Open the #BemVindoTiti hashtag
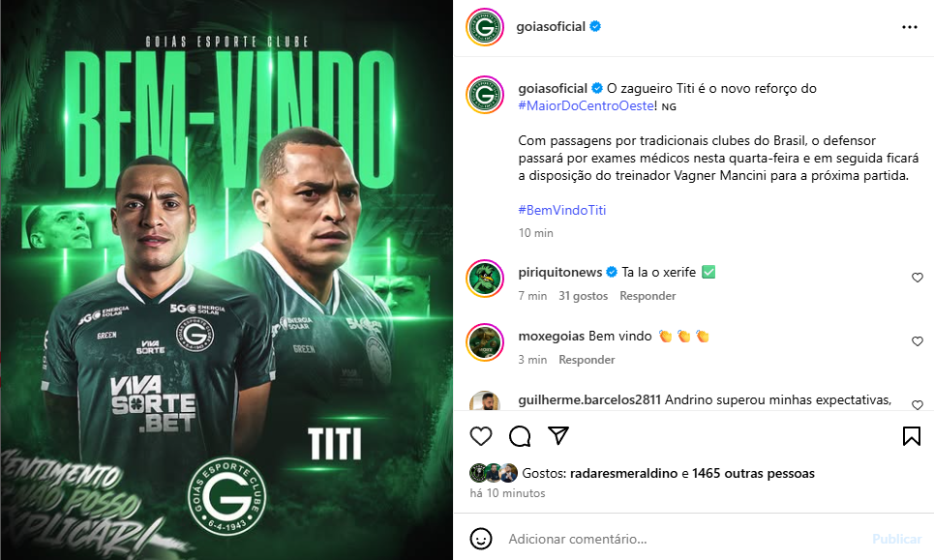 click(561, 210)
